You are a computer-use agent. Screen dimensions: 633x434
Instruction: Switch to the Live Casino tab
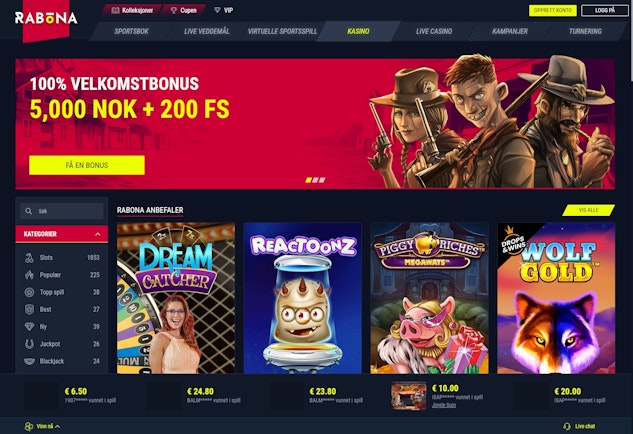(x=434, y=31)
